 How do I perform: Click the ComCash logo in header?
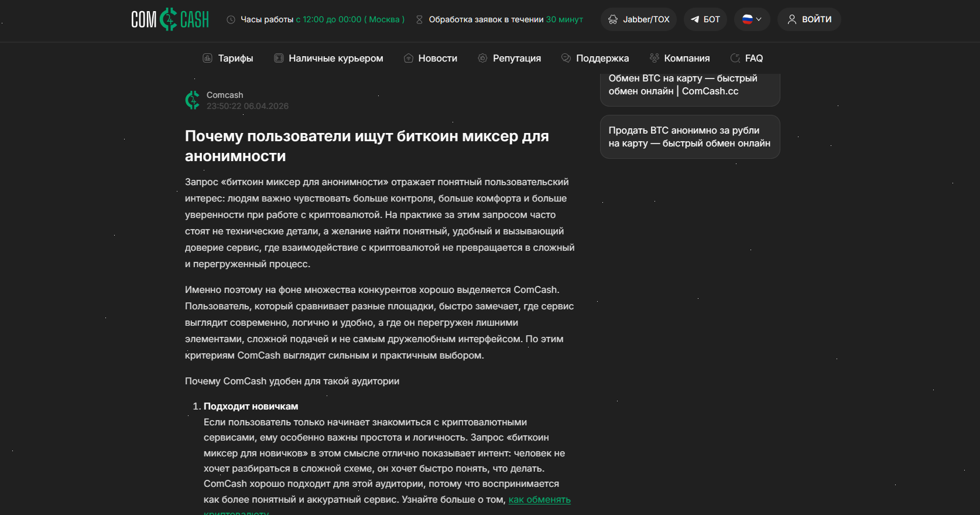[x=170, y=19]
